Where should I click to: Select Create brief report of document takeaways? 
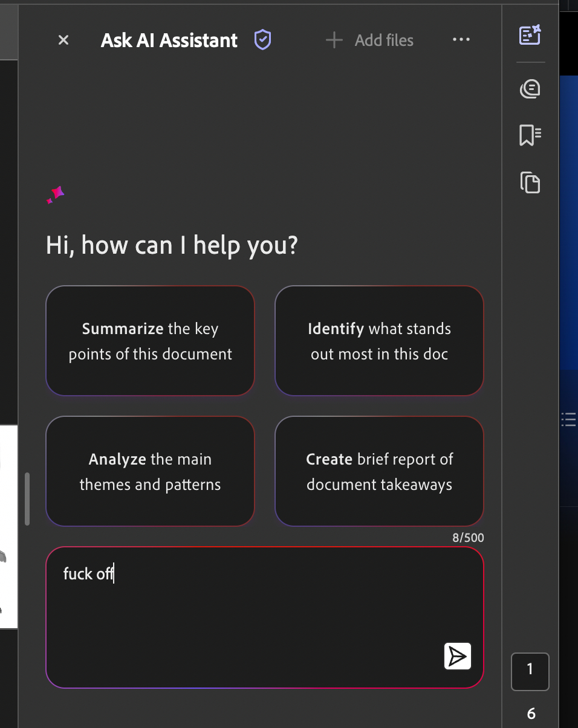pos(379,472)
